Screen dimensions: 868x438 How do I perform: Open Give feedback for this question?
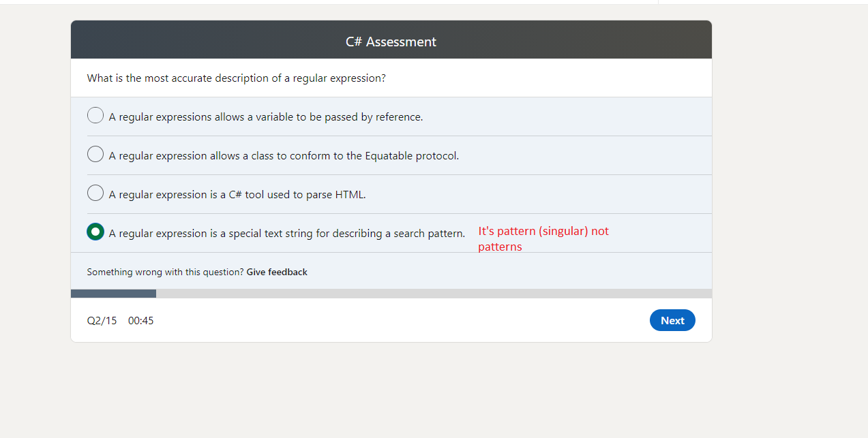276,272
